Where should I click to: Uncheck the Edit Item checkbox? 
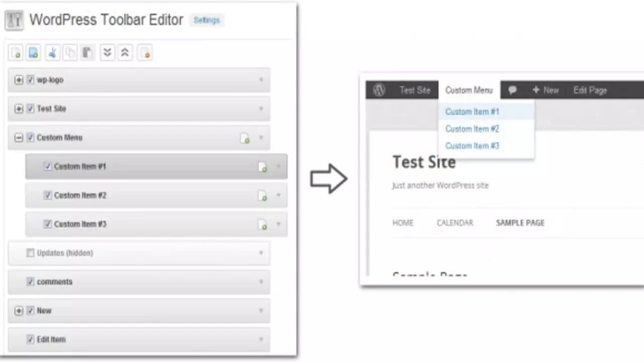30,339
